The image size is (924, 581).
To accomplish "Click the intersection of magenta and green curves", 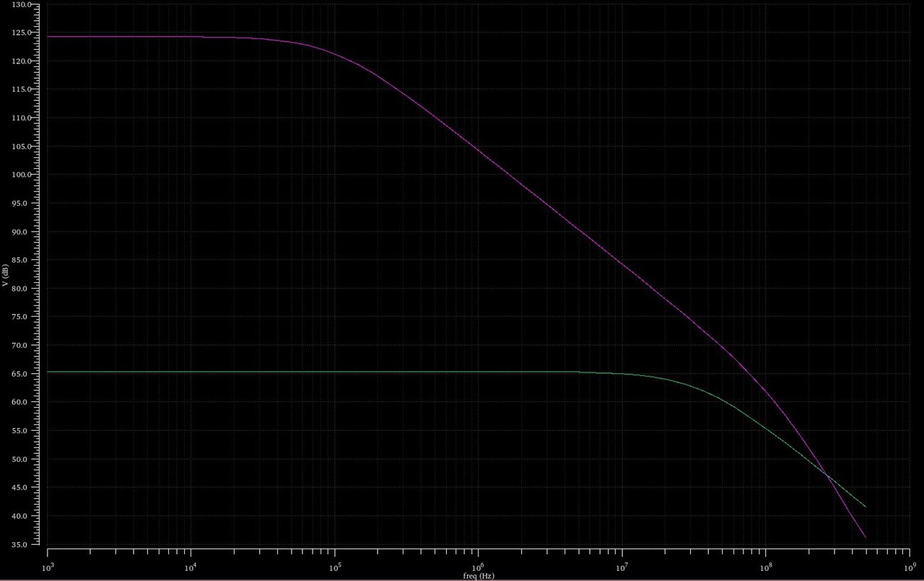I will pos(828,476).
